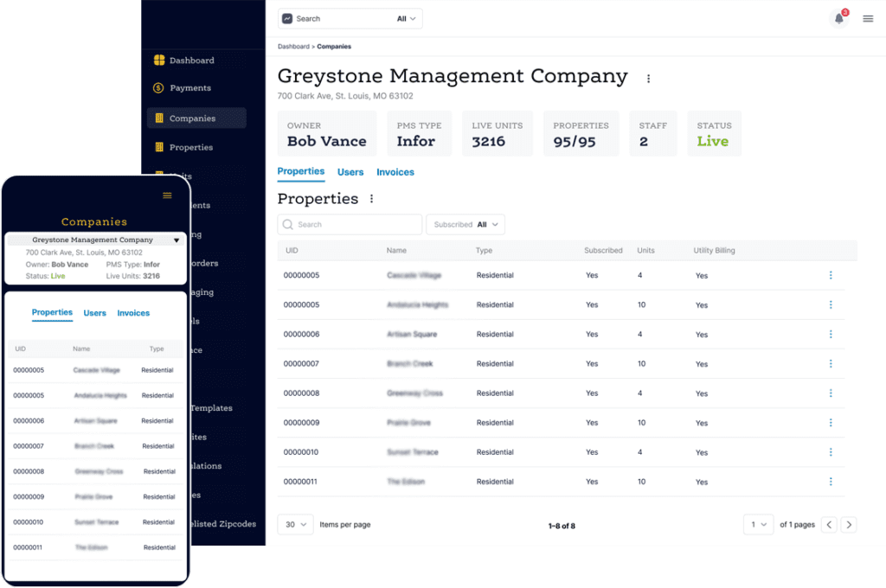Open the All scope dropdown in the top search bar
Screen dimensions: 886x588
coord(407,19)
